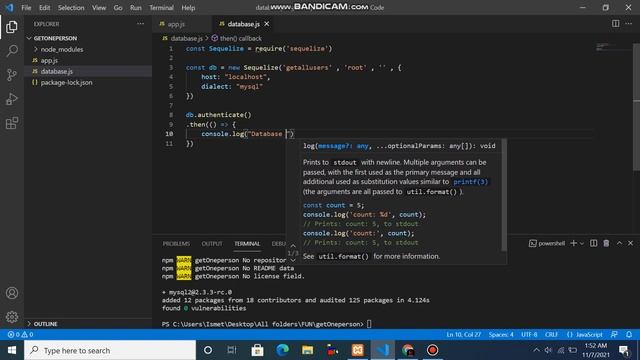Switch to the PROBLEMS panel tab
Screen dimensions: 640x360
pyautogui.click(x=176, y=244)
